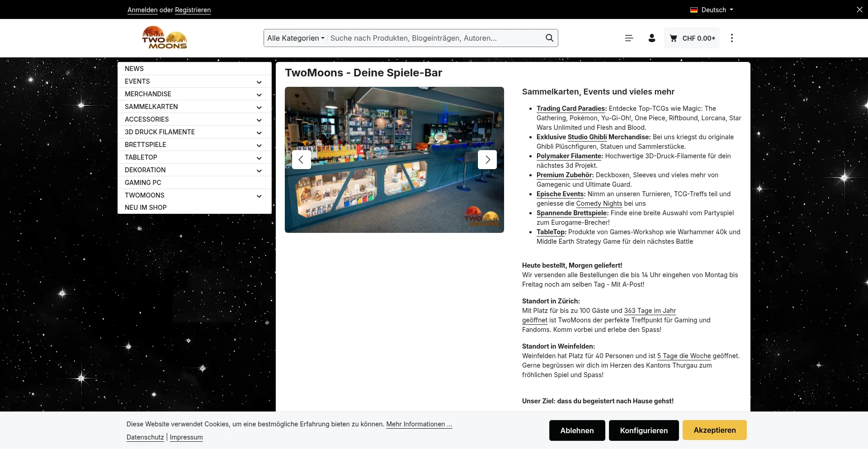Show next slide in image carousel
The image size is (868, 449).
pos(487,160)
